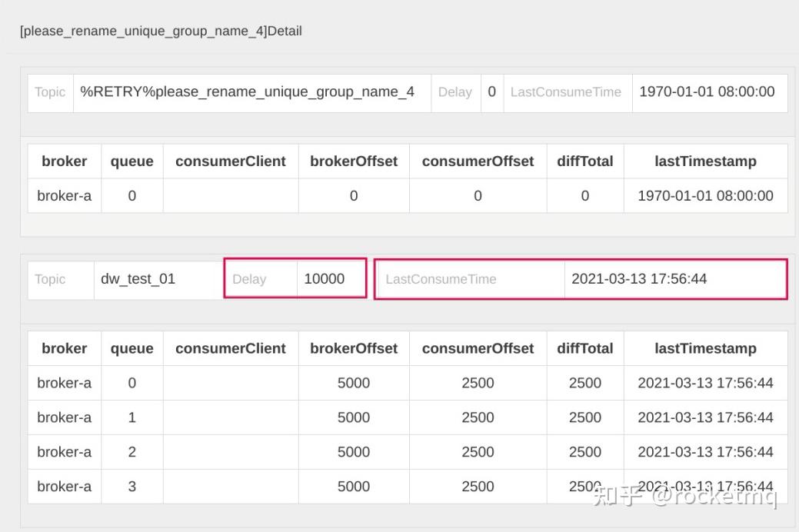Click consumerOffset 2500 in queue 0 row of dw_test_01
799x532 pixels.
click(x=478, y=383)
